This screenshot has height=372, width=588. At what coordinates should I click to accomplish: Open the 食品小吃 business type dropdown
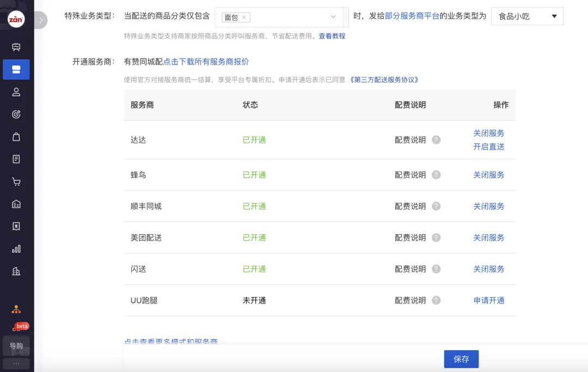(527, 16)
